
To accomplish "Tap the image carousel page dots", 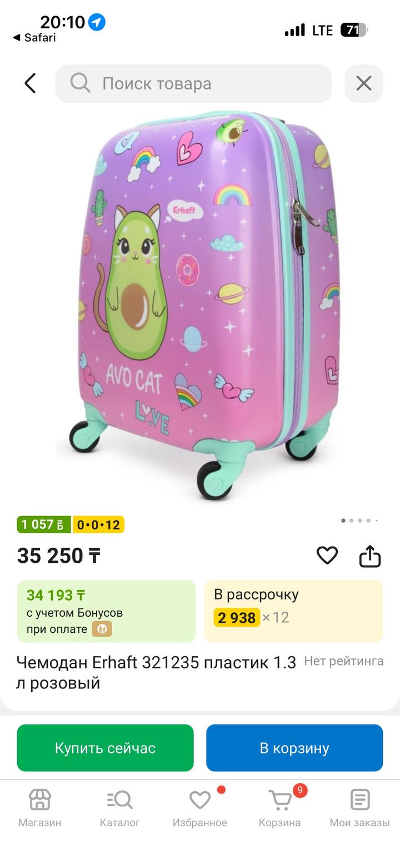I will click(x=359, y=520).
